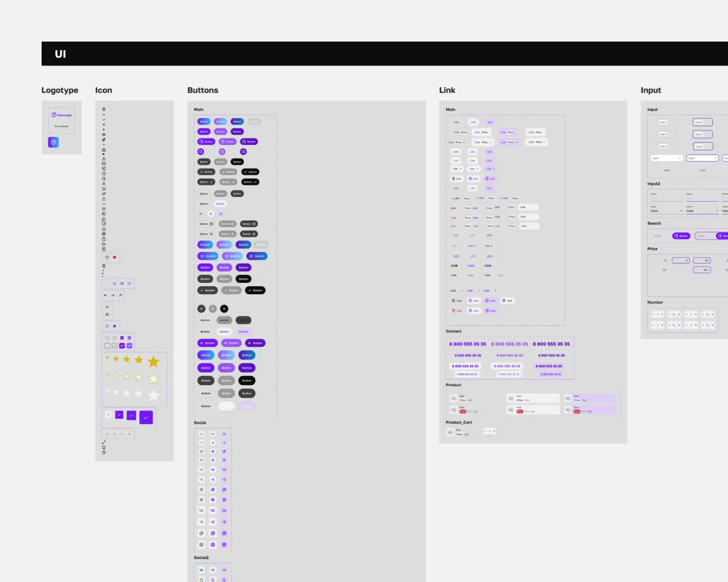This screenshot has height=582, width=728.
Task: Click the white circle purple X button
Action: [211, 214]
